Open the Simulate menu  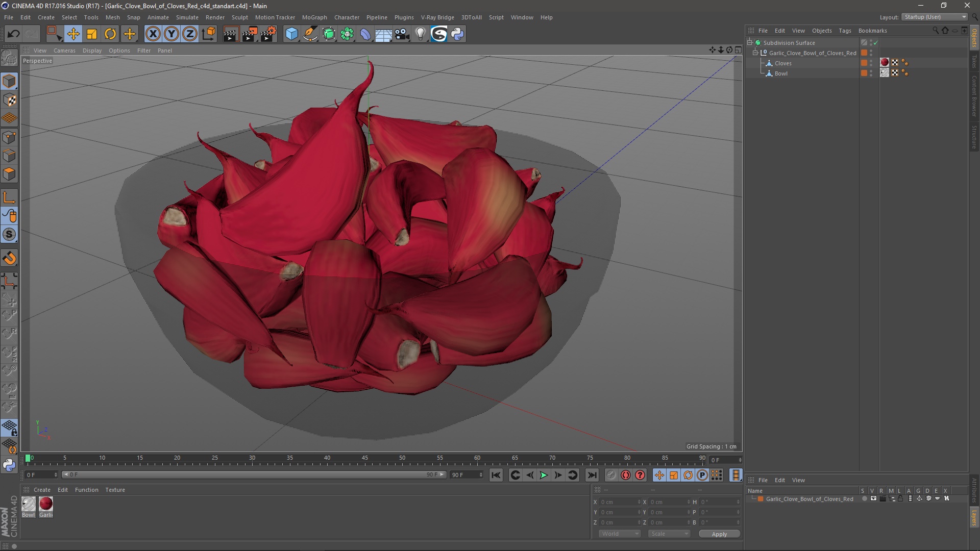pos(188,17)
